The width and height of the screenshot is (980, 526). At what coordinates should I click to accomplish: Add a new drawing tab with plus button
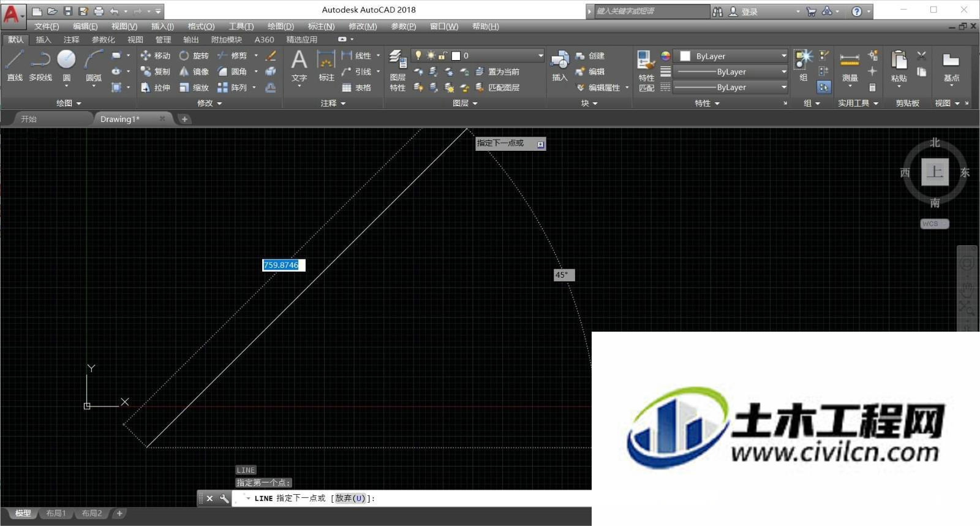[x=184, y=119]
